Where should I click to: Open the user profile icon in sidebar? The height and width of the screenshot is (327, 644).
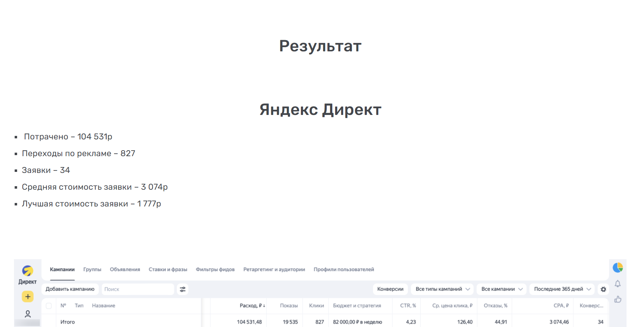pyautogui.click(x=28, y=314)
